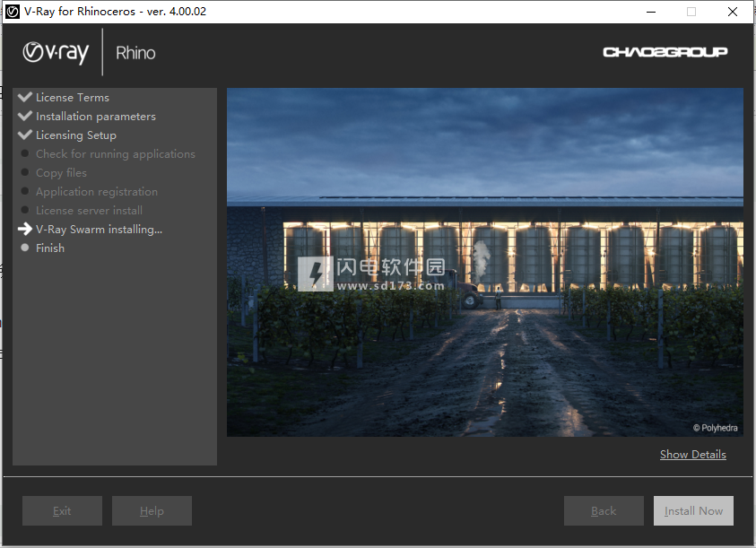Viewport: 756px width, 548px height.
Task: Click the Install Now button
Action: [x=693, y=511]
